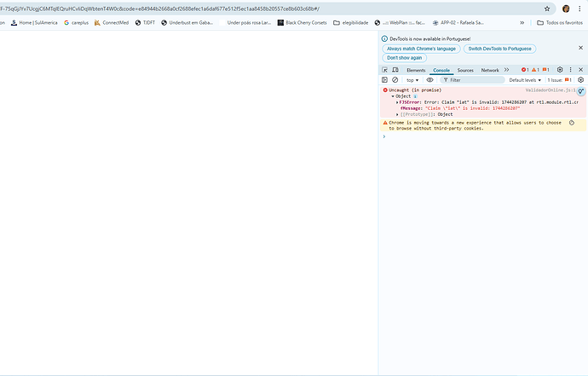Open the top context dropdown
588x376 pixels.
pyautogui.click(x=412, y=80)
